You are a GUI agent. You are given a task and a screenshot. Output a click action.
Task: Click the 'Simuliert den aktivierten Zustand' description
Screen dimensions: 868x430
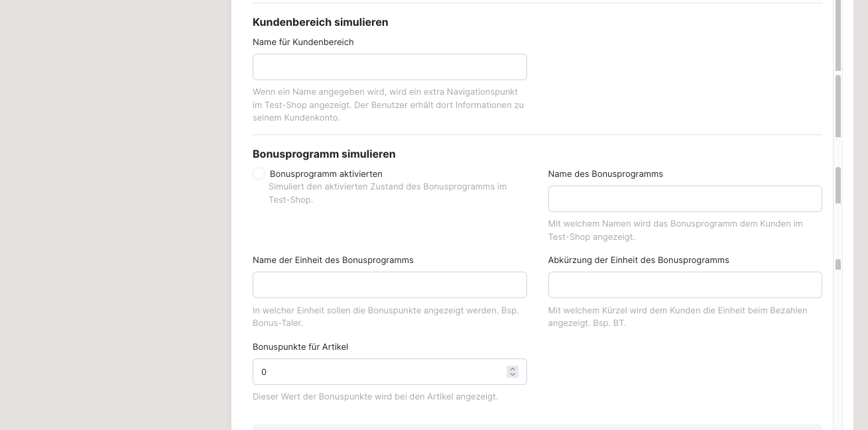[x=388, y=193]
